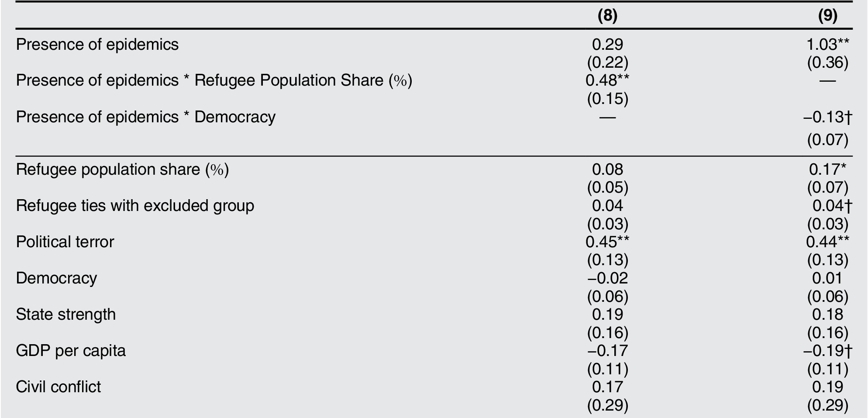868x418 pixels.
Task: Select the 'Presence of epidemics' row label
Action: click(x=97, y=45)
